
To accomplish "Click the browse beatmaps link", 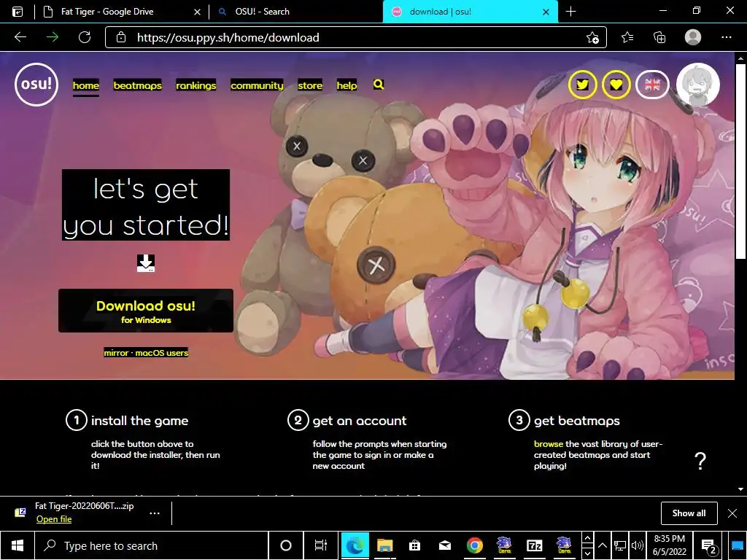I will [x=549, y=444].
